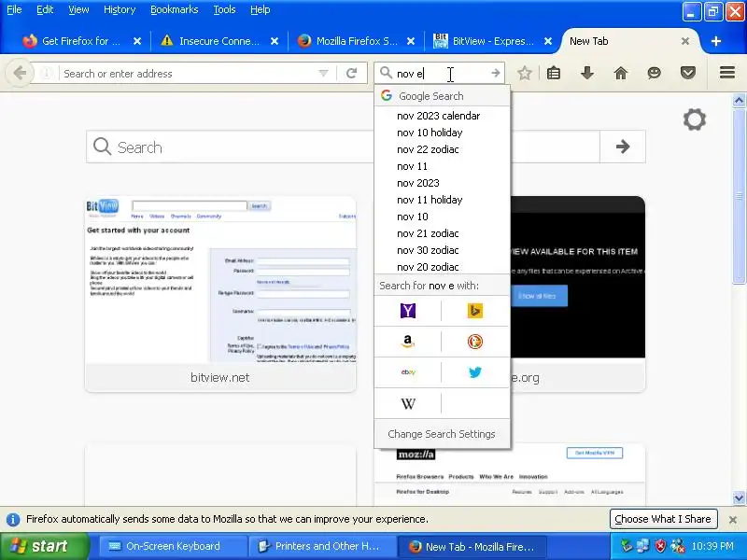Search with Twitter engine icon
Screen dimensions: 747x560
474,372
